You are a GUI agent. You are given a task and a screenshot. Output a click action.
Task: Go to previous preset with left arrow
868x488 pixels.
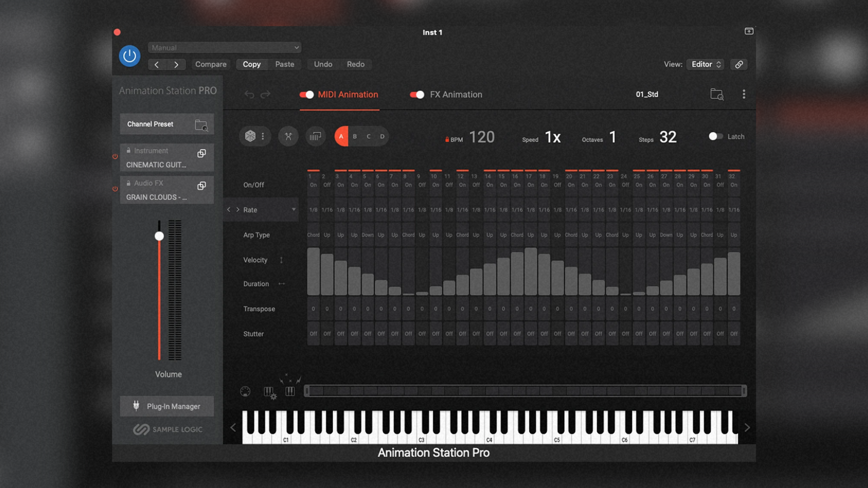tap(156, 65)
